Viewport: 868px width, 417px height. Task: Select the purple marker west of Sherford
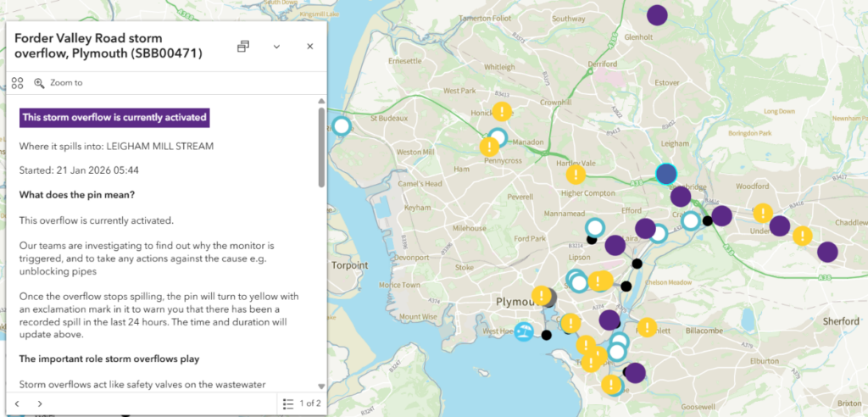pyautogui.click(x=827, y=252)
